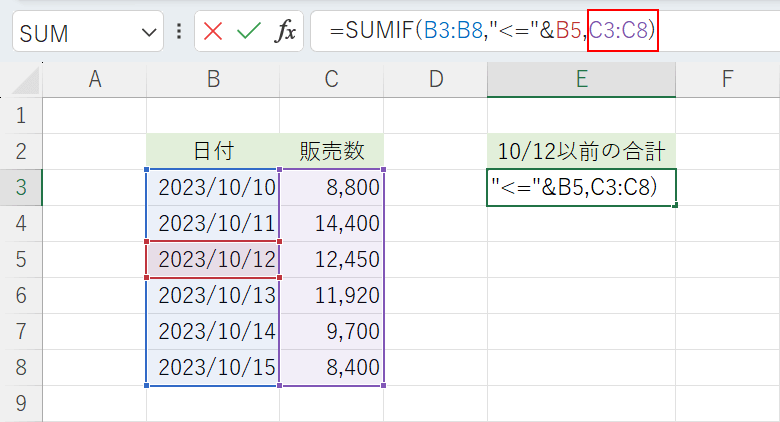Click the Select All corner triangle

[x=22, y=80]
